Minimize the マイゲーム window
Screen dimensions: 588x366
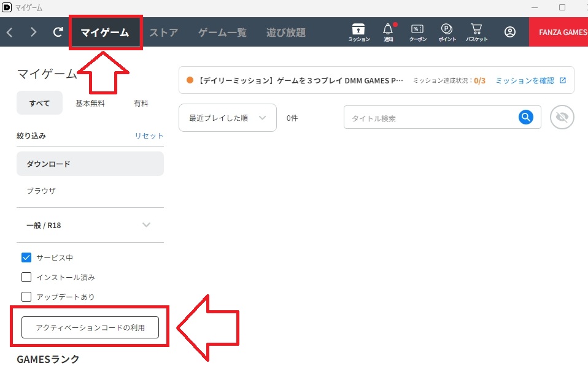[535, 7]
